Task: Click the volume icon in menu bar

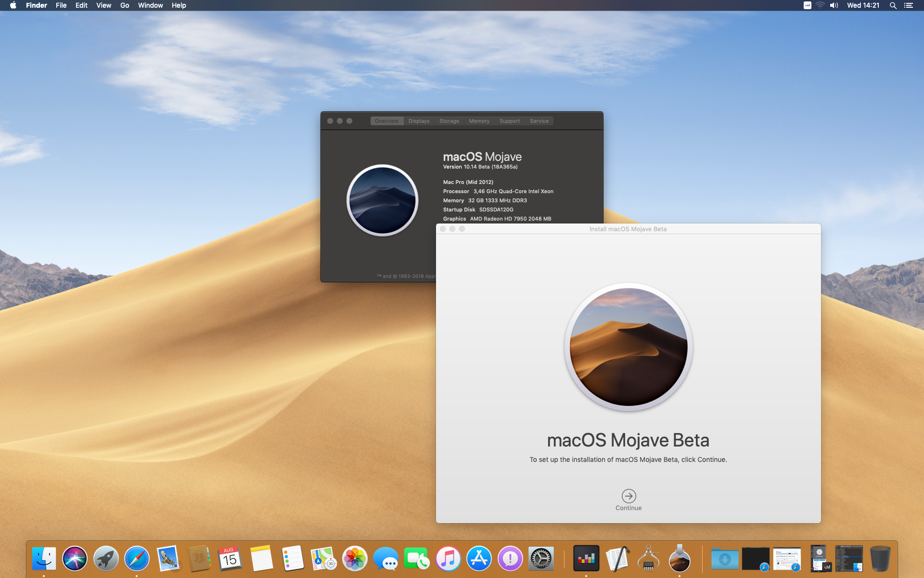Action: click(834, 5)
